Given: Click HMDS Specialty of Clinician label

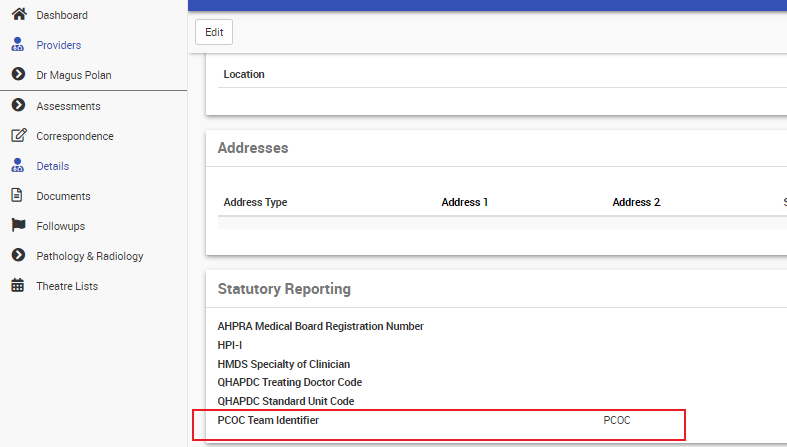Looking at the screenshot, I should pyautogui.click(x=284, y=364).
